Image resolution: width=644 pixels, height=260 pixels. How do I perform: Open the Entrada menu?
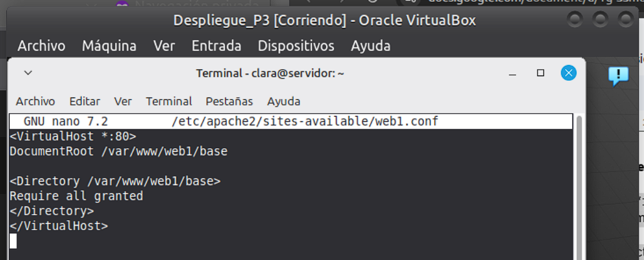[216, 46]
